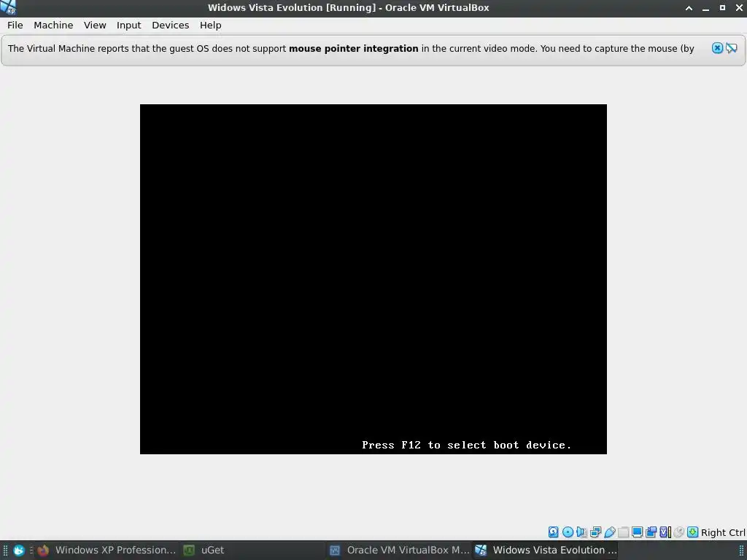Open display indicator in status bar
747x560 pixels.
pyautogui.click(x=637, y=532)
